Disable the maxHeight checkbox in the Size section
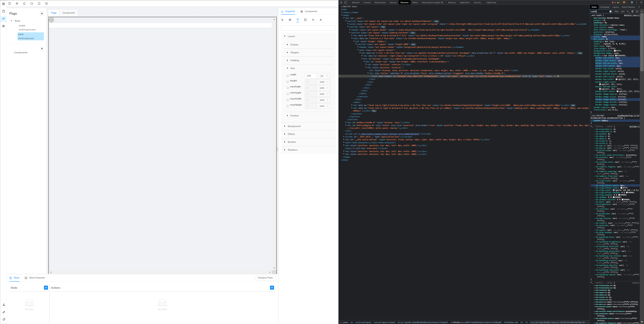 (288, 106)
